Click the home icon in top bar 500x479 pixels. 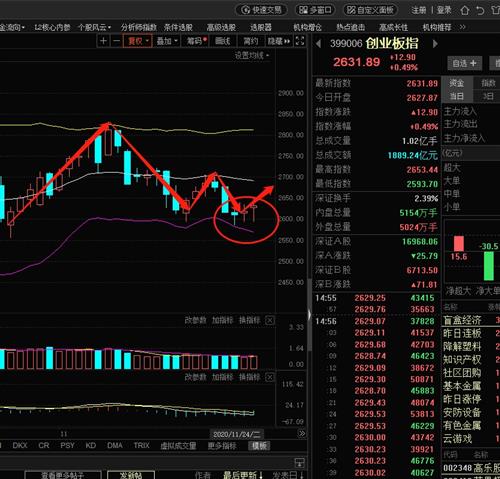[465, 10]
